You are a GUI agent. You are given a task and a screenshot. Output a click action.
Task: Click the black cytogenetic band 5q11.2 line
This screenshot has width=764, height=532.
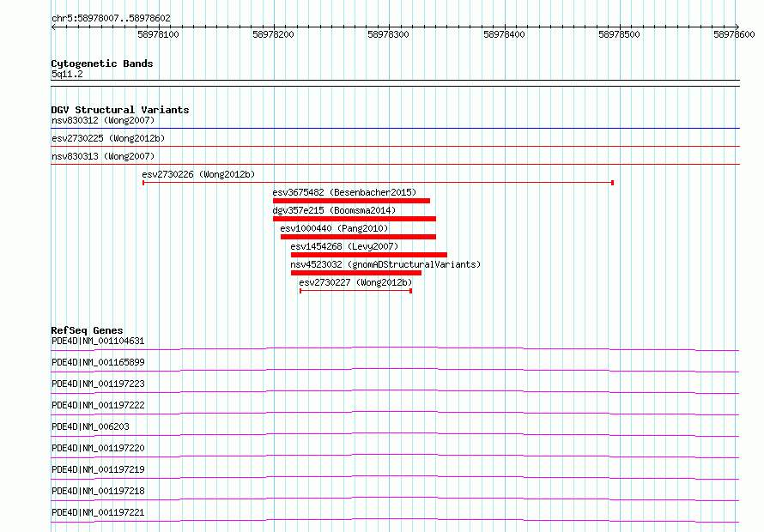395,83
